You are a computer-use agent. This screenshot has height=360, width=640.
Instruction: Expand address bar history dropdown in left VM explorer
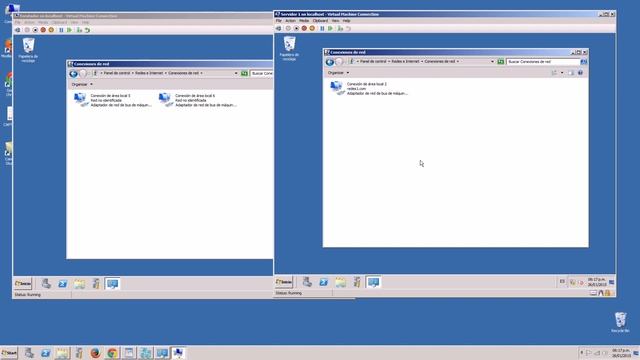(x=236, y=73)
